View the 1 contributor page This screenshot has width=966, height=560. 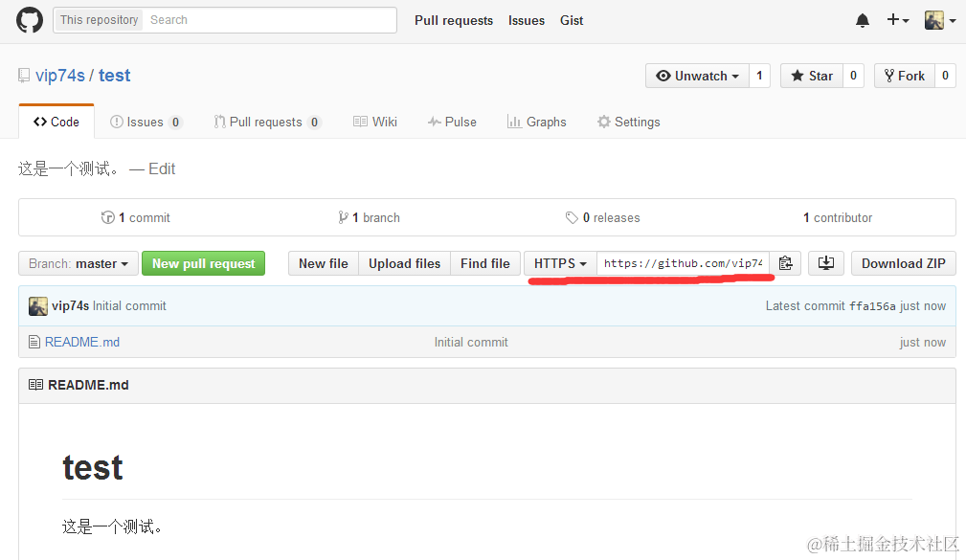click(x=838, y=217)
